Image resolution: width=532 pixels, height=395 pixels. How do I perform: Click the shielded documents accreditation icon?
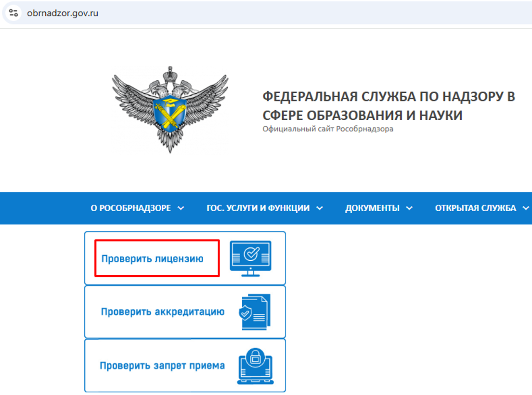pyautogui.click(x=254, y=312)
